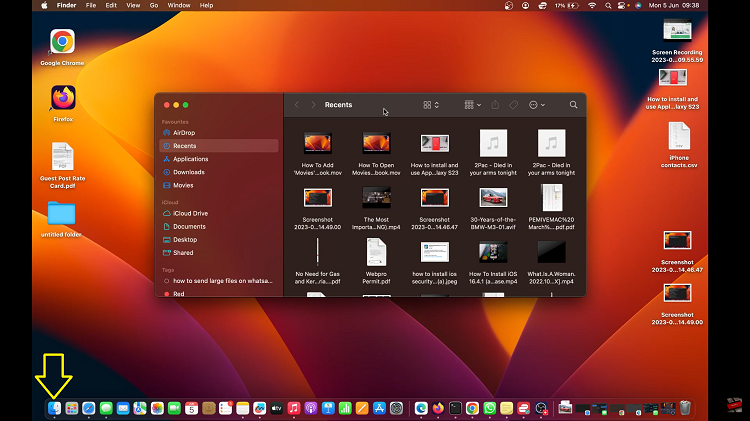Open System Settings from the Dock

(x=397, y=408)
